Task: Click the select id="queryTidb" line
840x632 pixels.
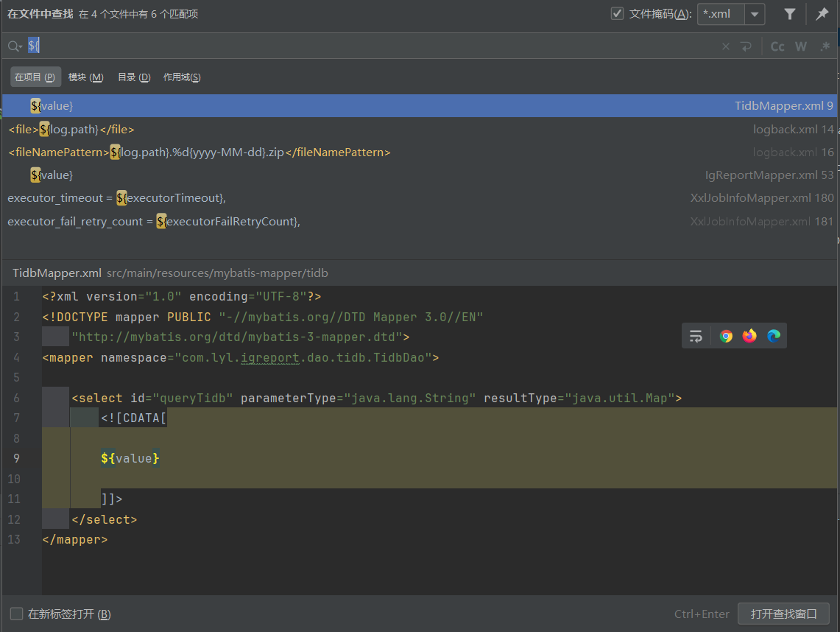Action: click(377, 398)
